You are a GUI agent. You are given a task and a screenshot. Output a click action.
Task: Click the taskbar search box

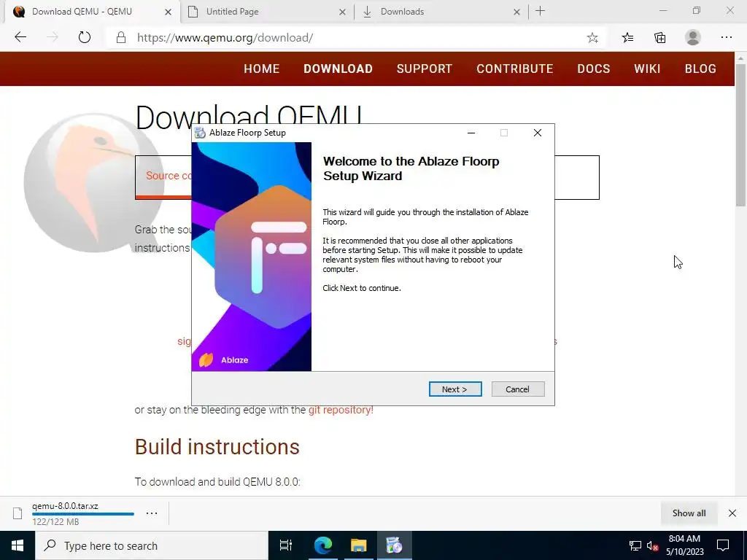tap(152, 545)
